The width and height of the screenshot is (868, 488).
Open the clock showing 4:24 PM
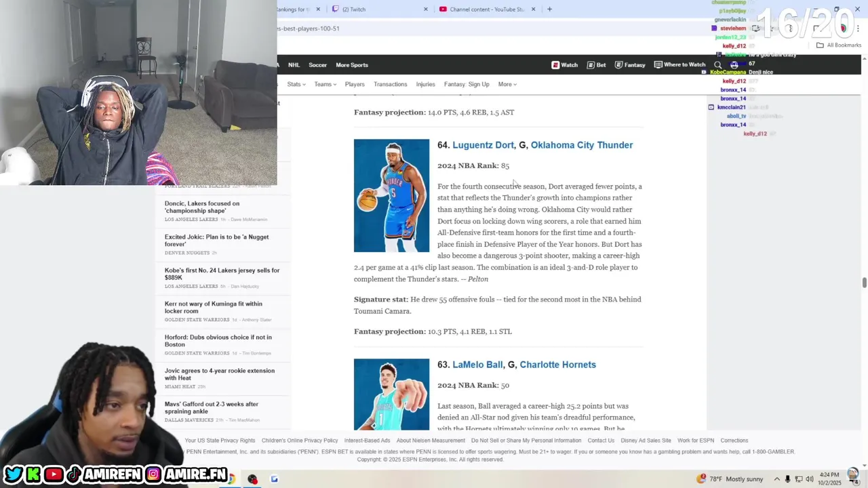(829, 479)
